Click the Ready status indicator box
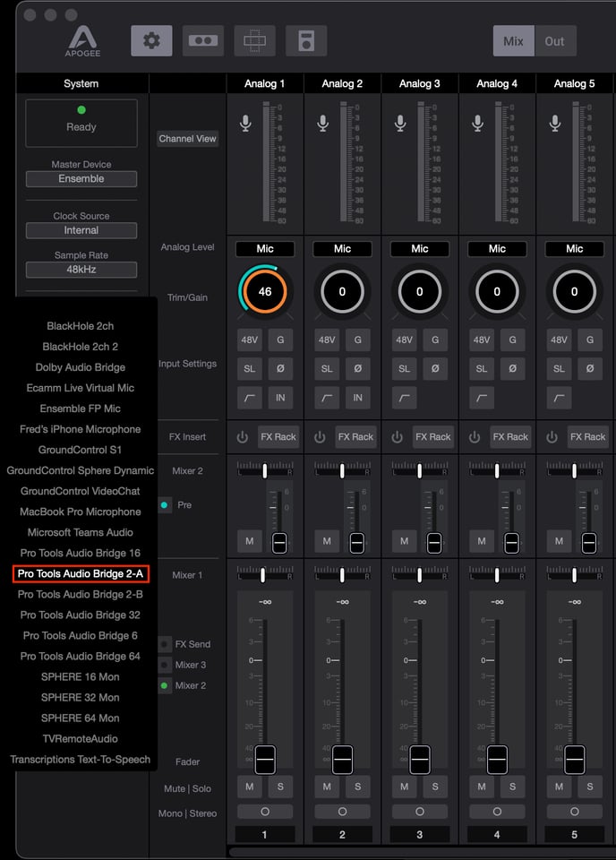The width and height of the screenshot is (616, 860). [x=81, y=123]
